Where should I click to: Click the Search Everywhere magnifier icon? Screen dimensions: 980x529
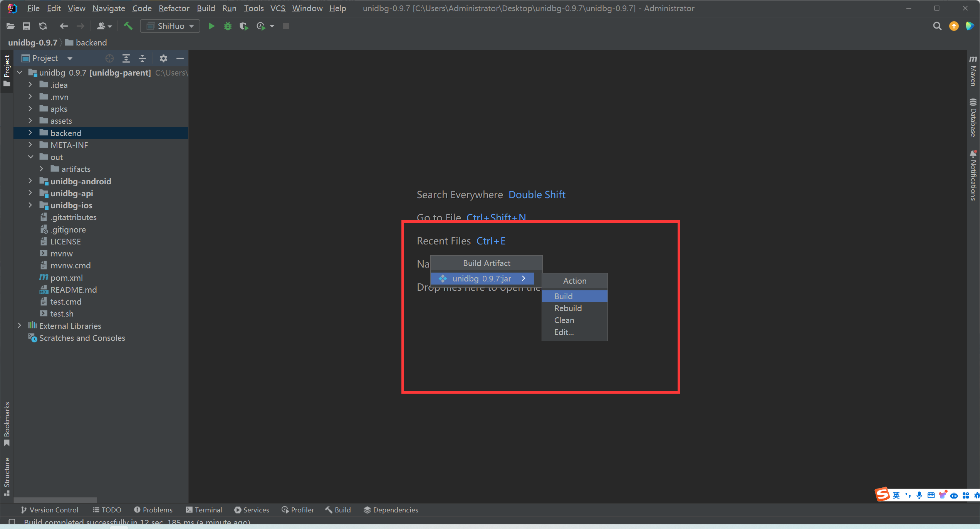[938, 26]
